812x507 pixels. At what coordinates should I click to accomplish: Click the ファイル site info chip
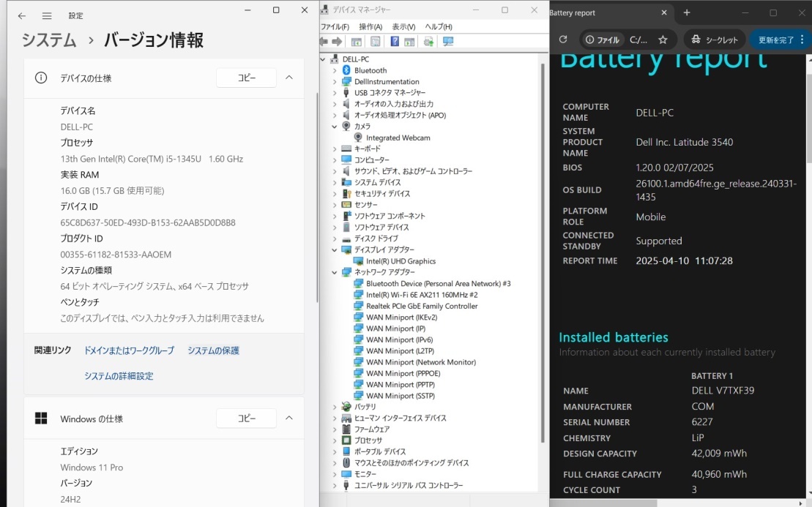click(x=602, y=40)
